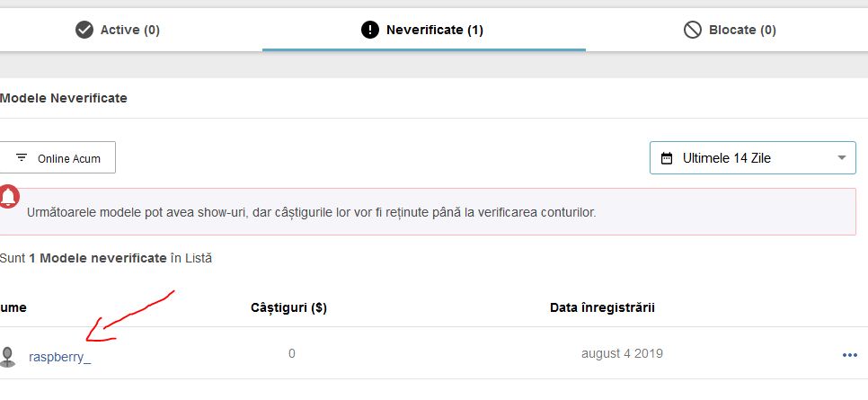The width and height of the screenshot is (868, 400).
Task: Switch to the Active (0) tab
Action: [130, 30]
